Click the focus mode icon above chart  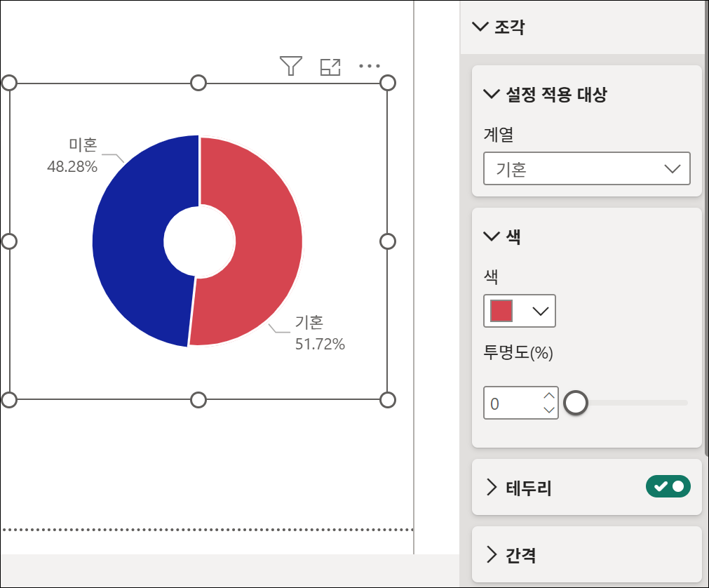point(330,67)
